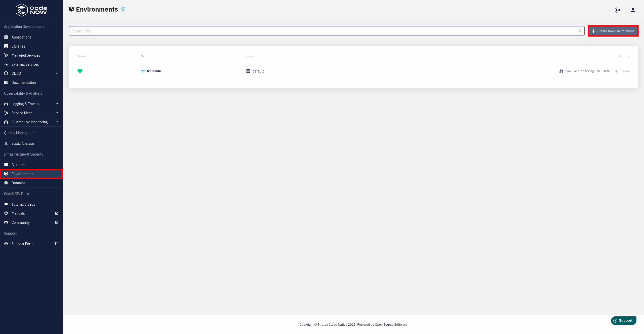Open the user profile icon
The width and height of the screenshot is (644, 334).
point(633,10)
